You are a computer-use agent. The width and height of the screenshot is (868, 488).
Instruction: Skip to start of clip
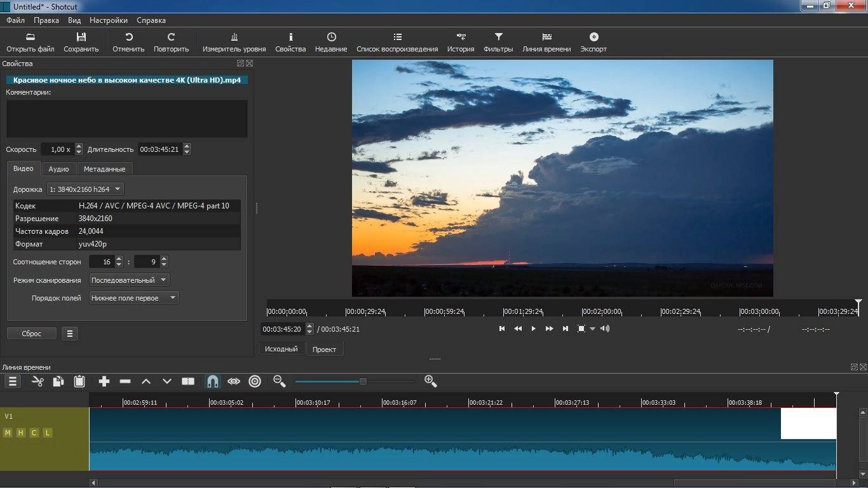(x=502, y=329)
